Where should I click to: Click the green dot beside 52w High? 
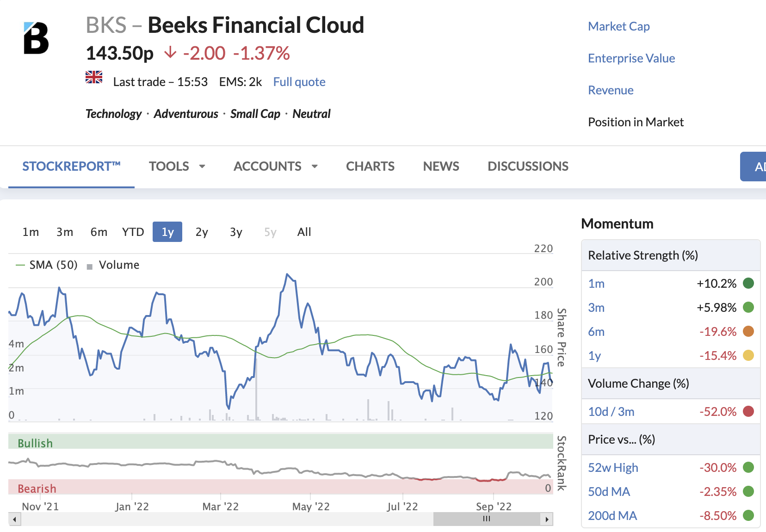pos(748,467)
